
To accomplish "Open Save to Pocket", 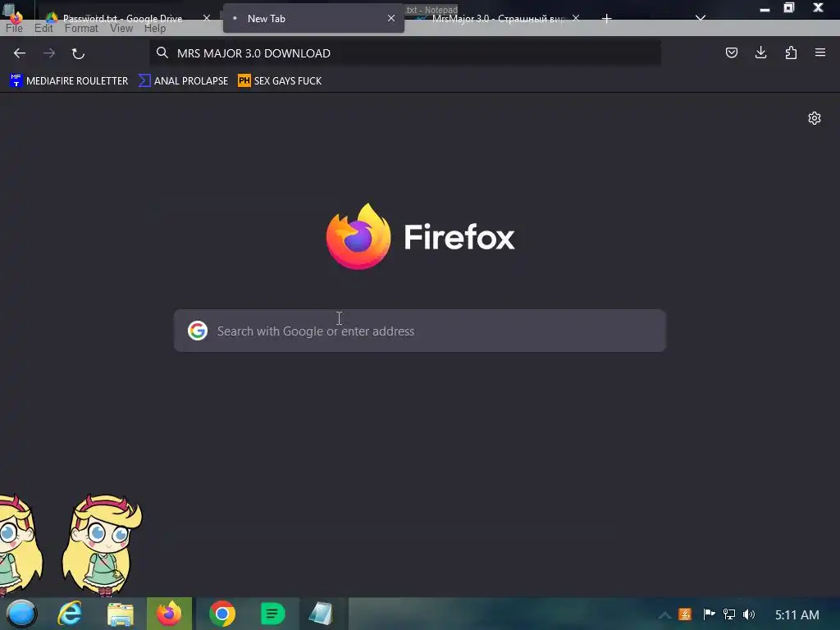I will 731,52.
